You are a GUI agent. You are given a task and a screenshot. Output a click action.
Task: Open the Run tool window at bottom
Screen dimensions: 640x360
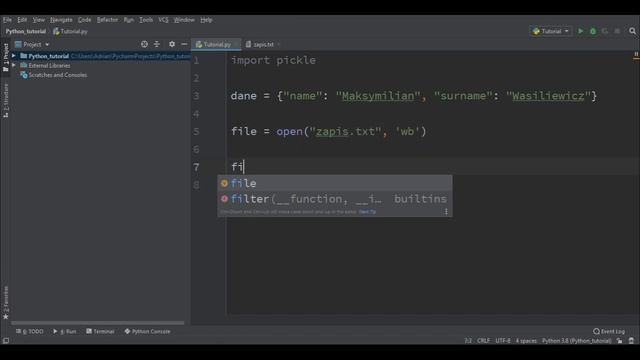(64, 331)
